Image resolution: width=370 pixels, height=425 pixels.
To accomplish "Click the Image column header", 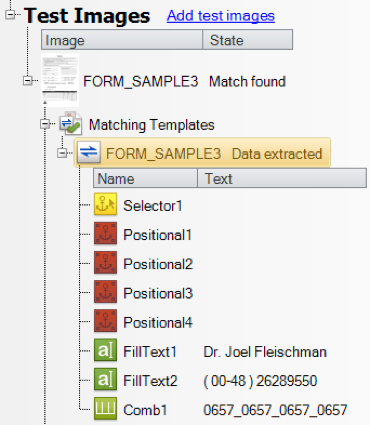I will (x=122, y=40).
